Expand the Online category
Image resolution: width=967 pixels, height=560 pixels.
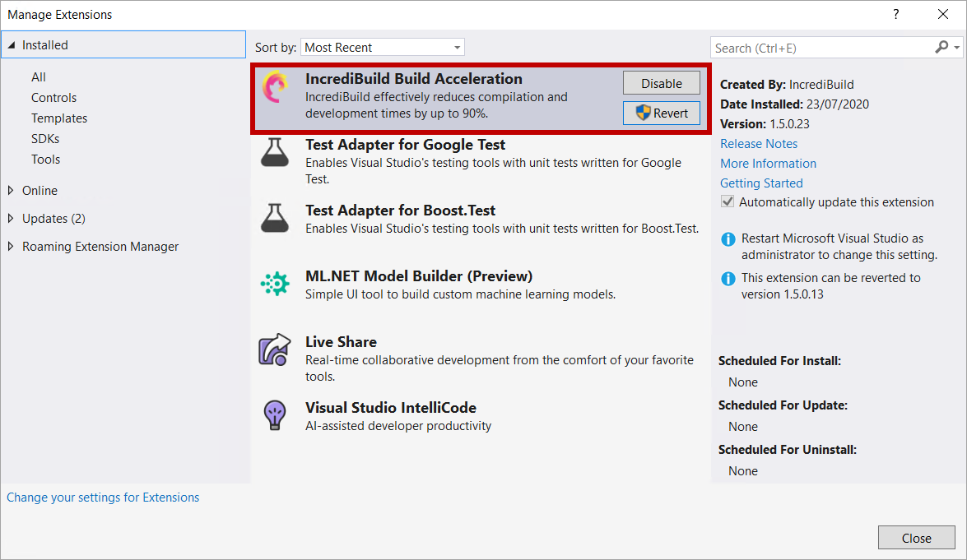point(11,191)
